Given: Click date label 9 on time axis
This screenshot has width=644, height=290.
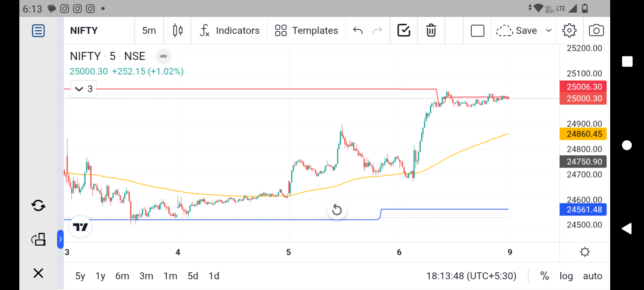Looking at the screenshot, I should [x=510, y=252].
